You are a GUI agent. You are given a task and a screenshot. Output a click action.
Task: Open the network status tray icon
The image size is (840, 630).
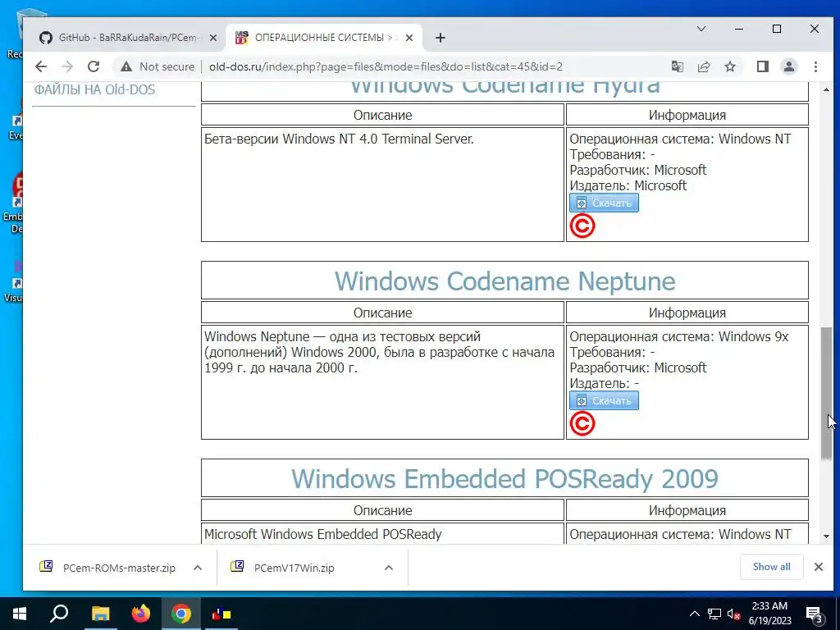pyautogui.click(x=714, y=614)
